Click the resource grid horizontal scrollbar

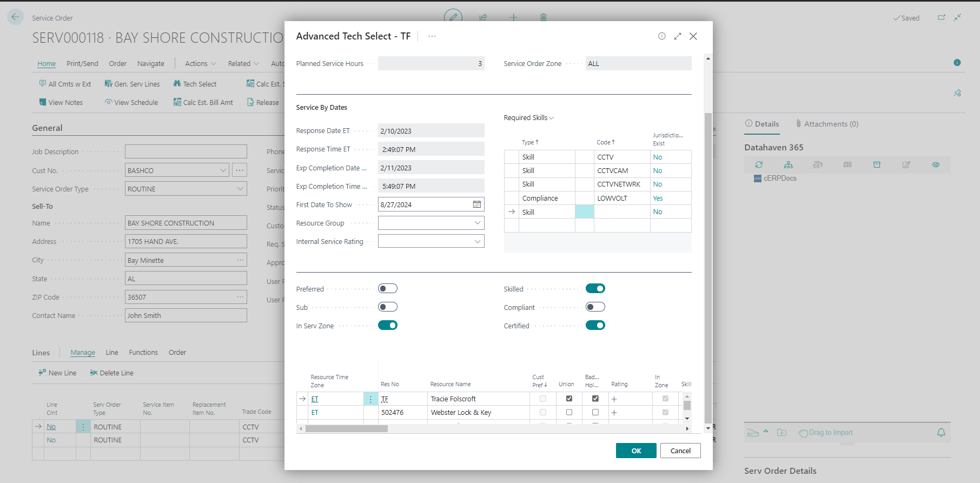[x=347, y=428]
